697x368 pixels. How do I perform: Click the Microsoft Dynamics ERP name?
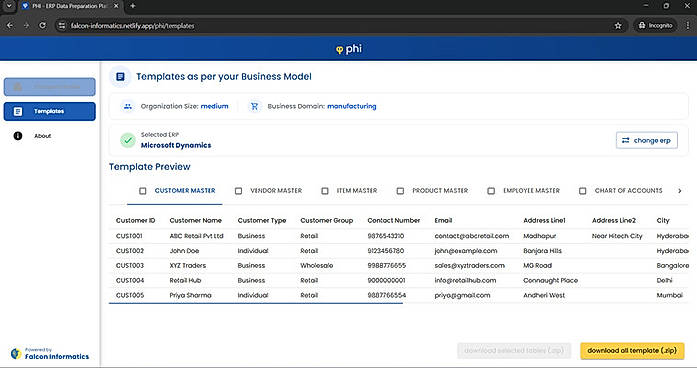coord(176,145)
